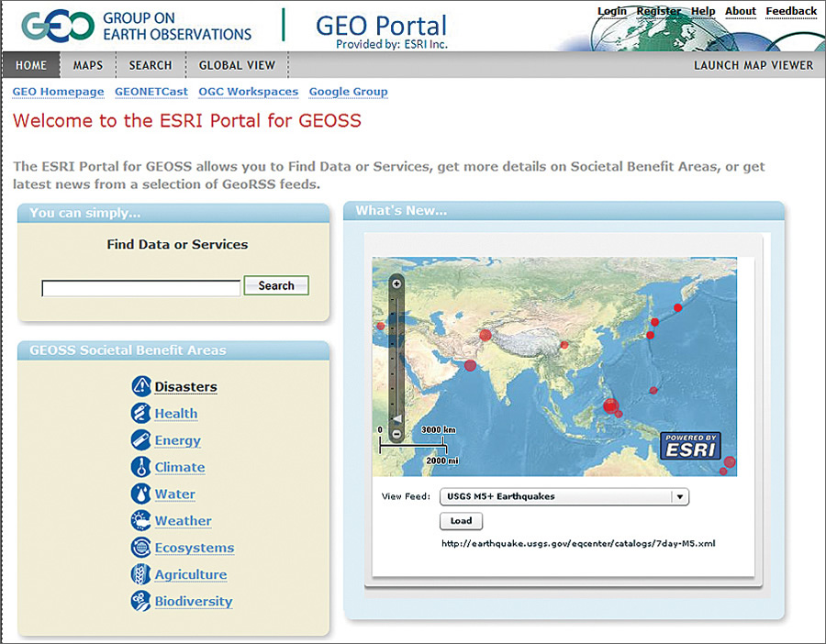Click the Weather icon
Viewport: 826px width, 644px height.
click(x=140, y=520)
